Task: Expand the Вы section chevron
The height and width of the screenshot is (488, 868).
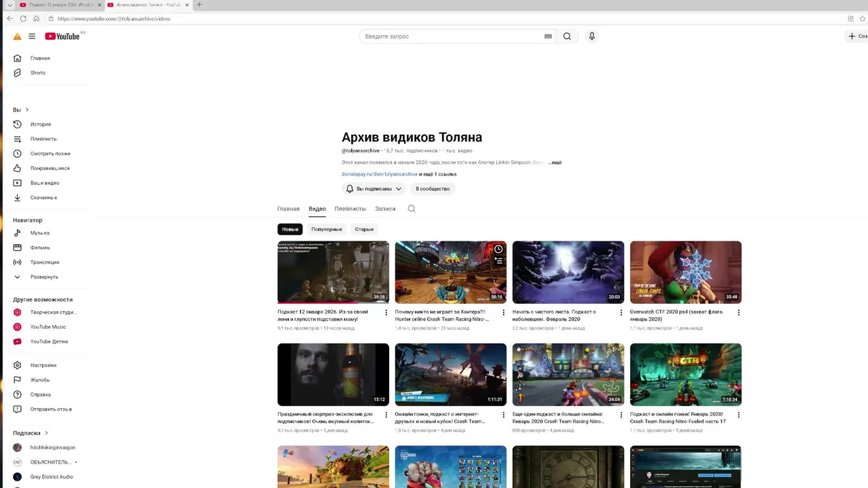Action: click(27, 110)
